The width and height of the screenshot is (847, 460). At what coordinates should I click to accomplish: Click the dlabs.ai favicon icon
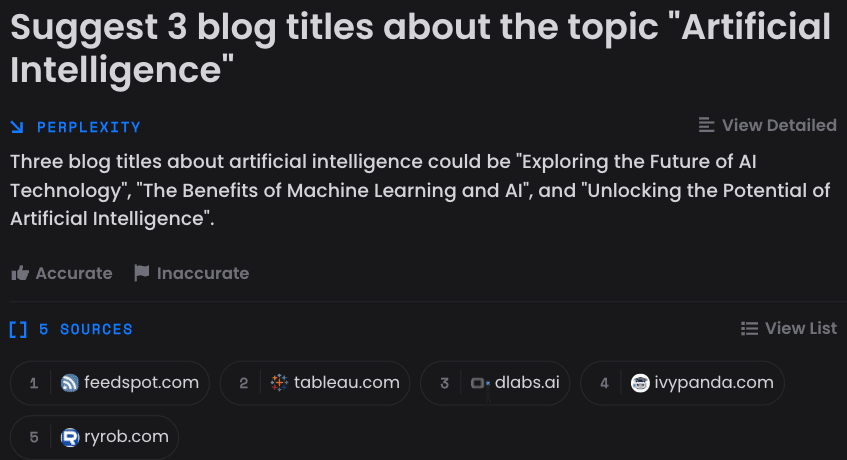479,383
